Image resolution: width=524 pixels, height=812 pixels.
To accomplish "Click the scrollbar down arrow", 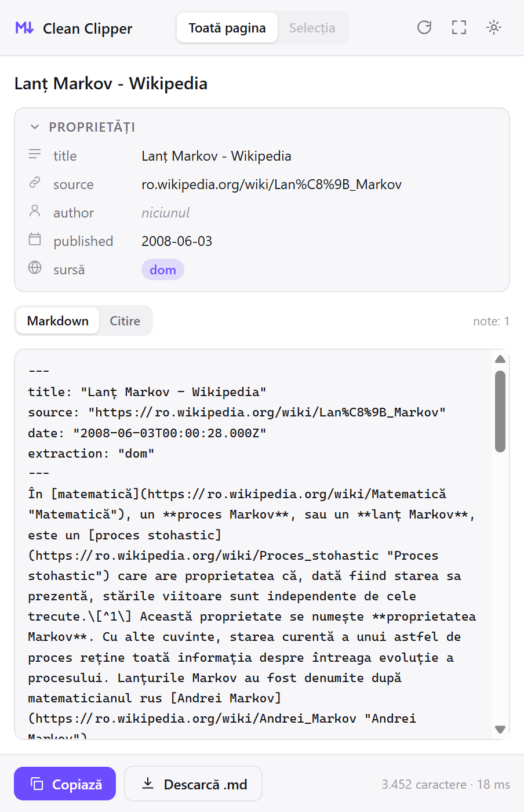I will click(500, 729).
